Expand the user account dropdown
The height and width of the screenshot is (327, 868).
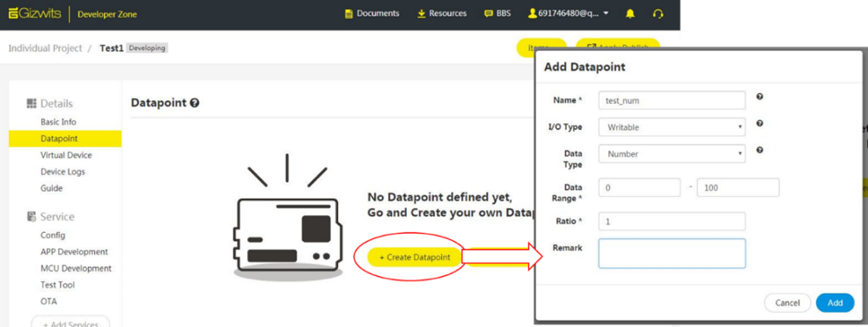click(569, 13)
